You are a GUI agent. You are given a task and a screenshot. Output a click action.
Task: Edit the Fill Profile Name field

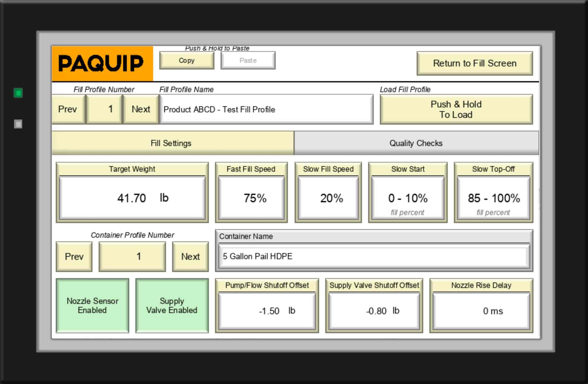pos(266,110)
